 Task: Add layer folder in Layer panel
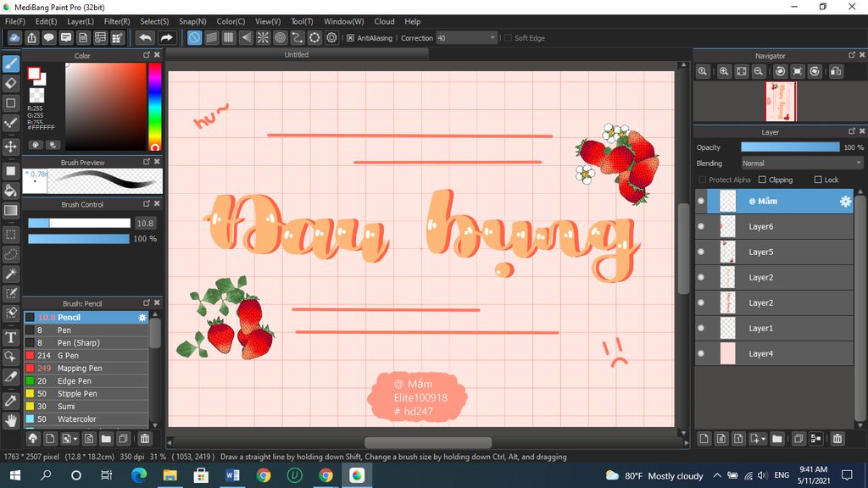pyautogui.click(x=777, y=439)
